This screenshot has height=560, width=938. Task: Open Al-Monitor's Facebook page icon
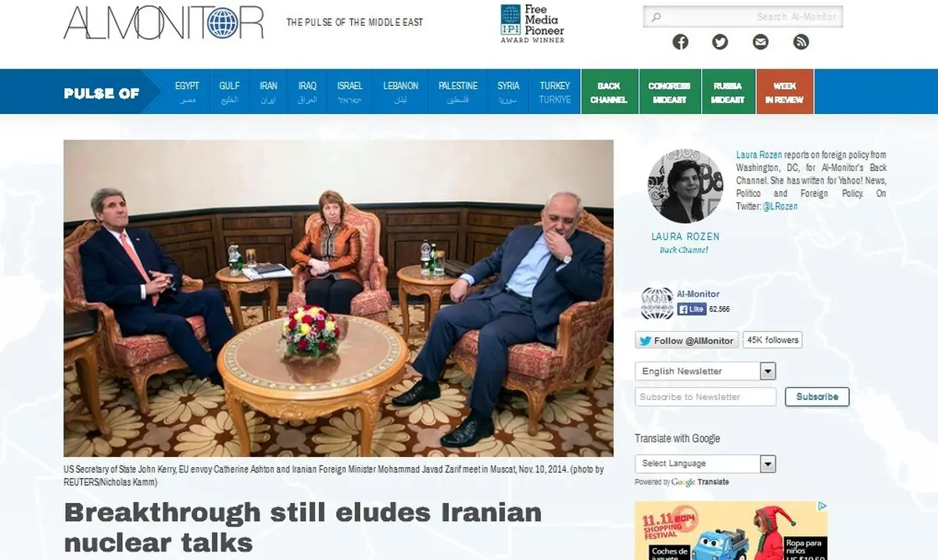coord(681,42)
